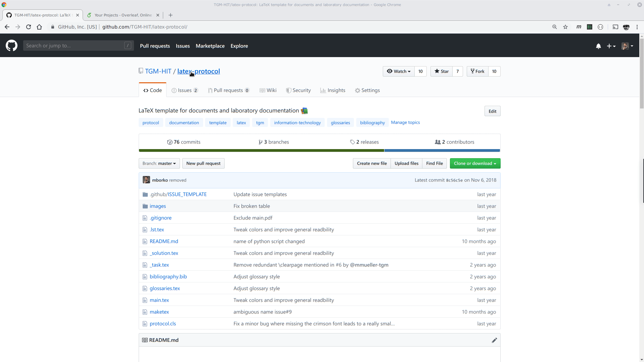Viewport: 644px width, 362px height.
Task: Open the Security tab shield icon
Action: point(288,90)
